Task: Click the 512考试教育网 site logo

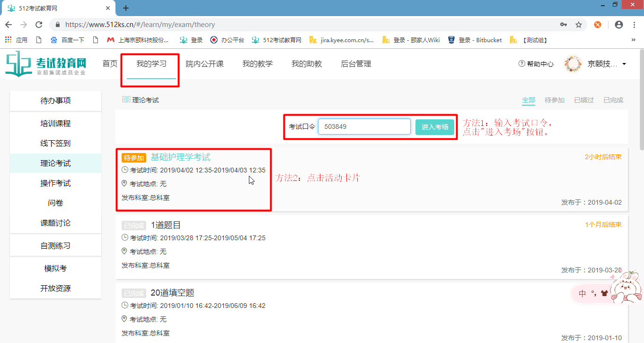Action: [46, 65]
